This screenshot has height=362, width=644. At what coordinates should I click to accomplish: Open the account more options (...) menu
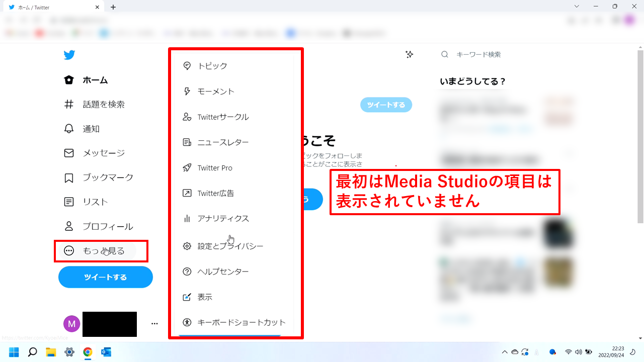[x=154, y=324]
